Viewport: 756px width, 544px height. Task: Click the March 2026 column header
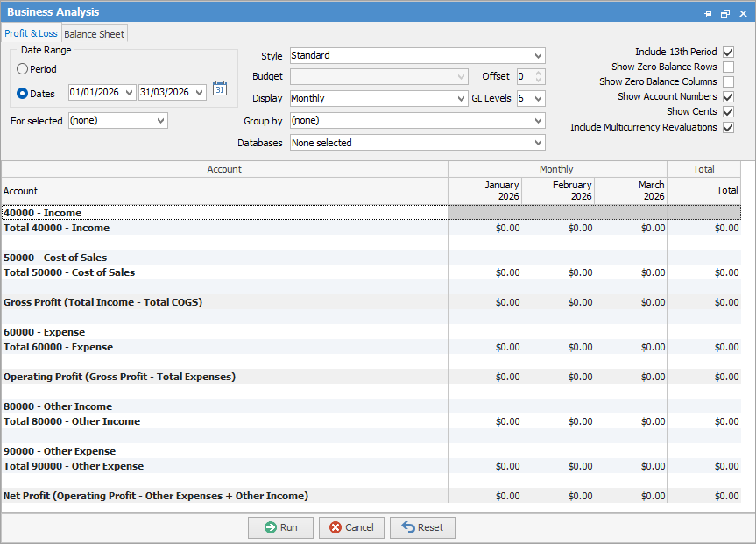pyautogui.click(x=631, y=191)
